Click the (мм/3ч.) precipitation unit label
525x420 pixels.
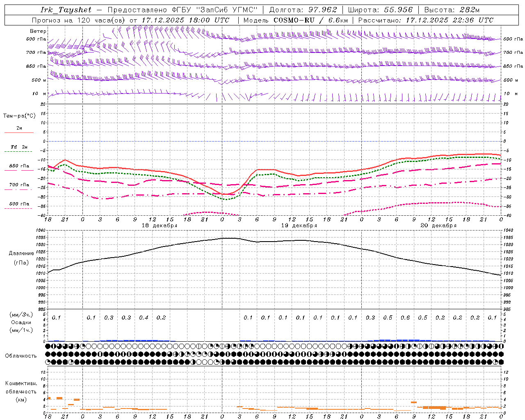tap(21, 315)
